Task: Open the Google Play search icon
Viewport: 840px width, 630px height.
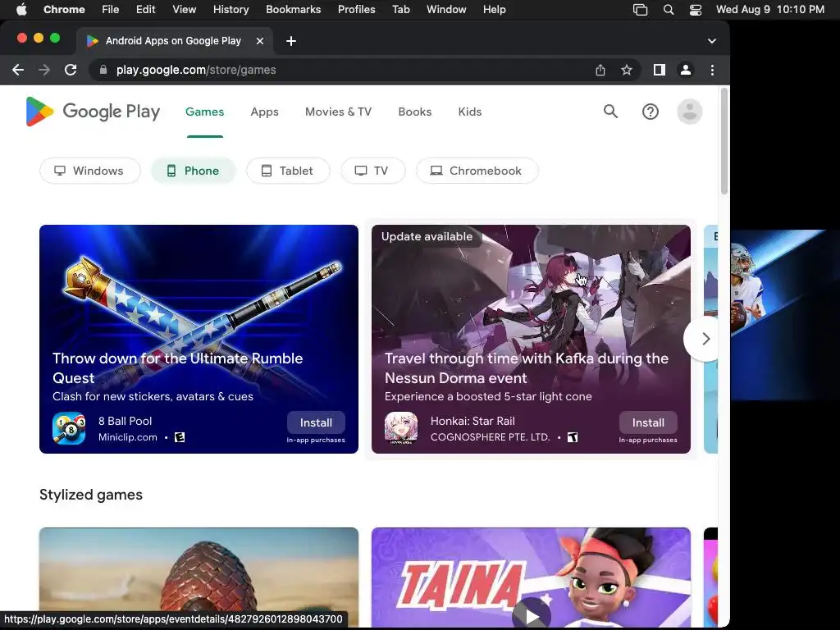Action: (x=610, y=112)
